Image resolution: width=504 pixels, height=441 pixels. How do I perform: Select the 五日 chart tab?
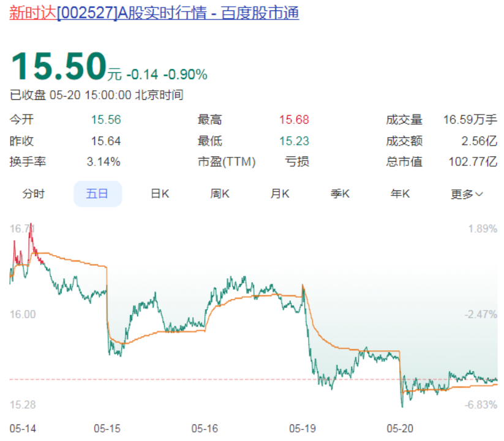tap(97, 194)
